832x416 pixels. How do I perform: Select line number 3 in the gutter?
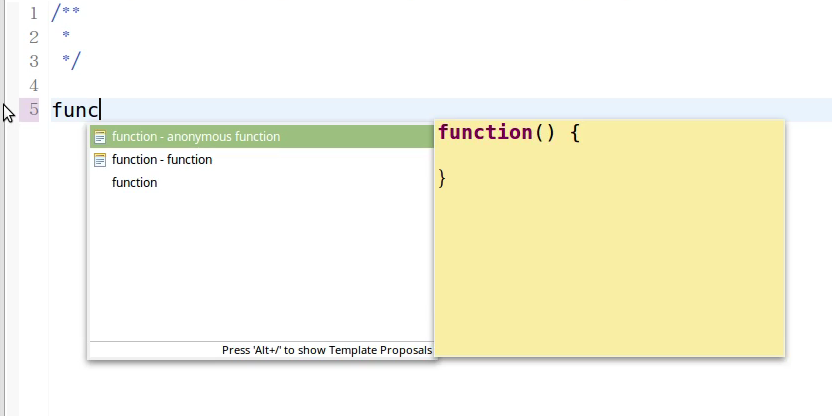click(x=34, y=61)
